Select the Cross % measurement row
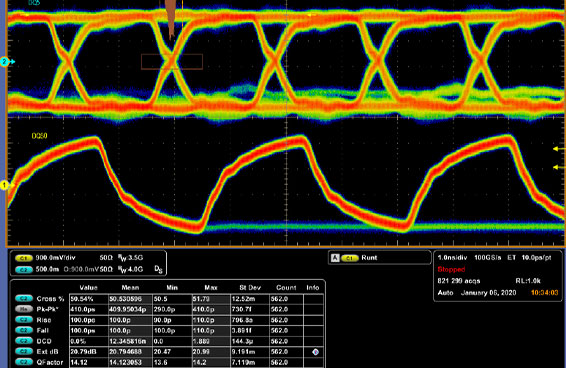 click(x=169, y=299)
